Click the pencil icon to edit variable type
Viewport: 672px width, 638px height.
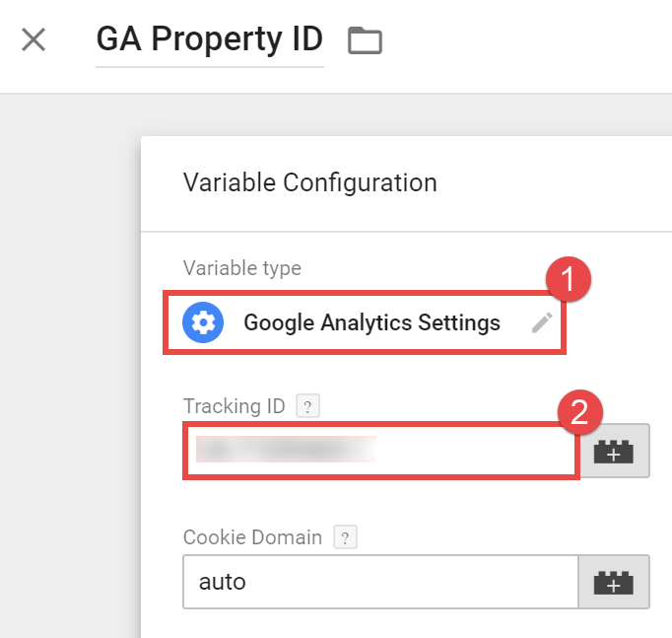[541, 322]
